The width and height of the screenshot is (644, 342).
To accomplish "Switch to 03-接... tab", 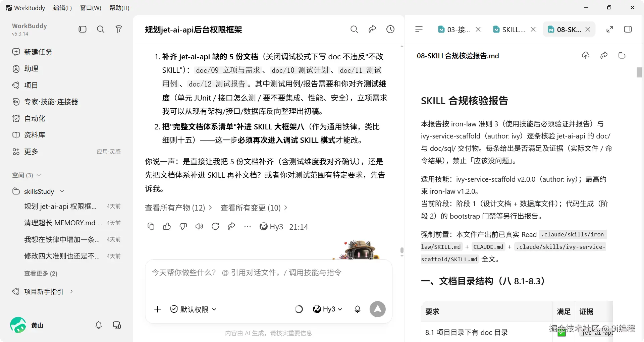I will click(454, 30).
